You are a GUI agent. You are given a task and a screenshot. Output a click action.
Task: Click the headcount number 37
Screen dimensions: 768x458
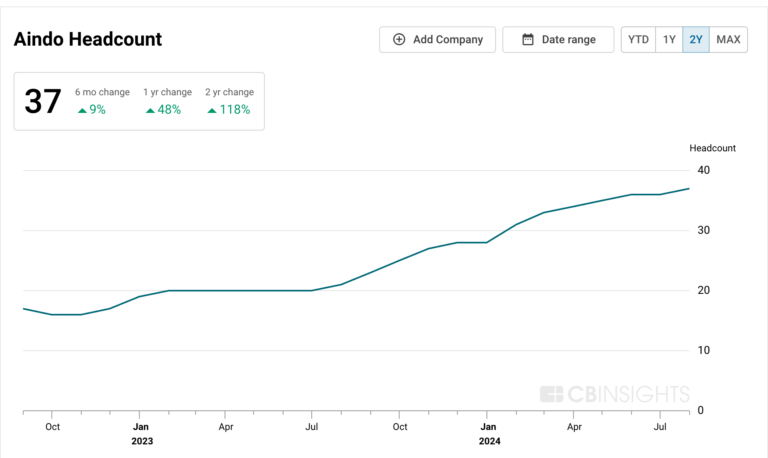coord(42,101)
